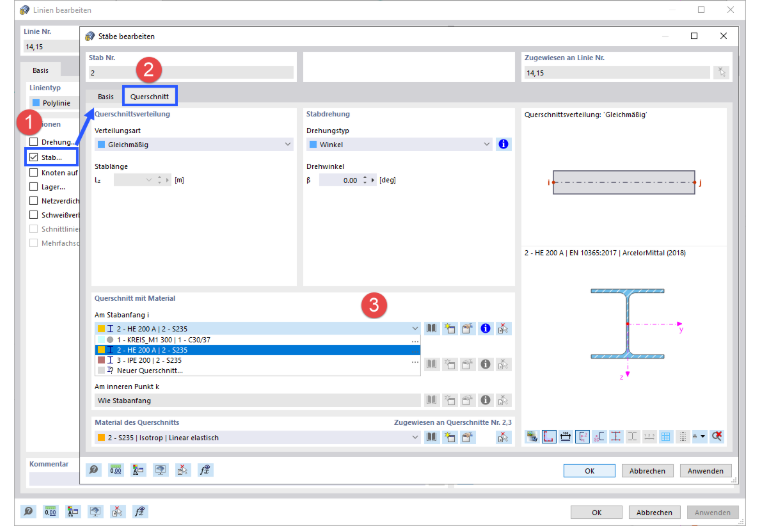This screenshot has height=526, width=760.
Task: Open material library in Material des Querschnitts row
Action: click(x=431, y=437)
